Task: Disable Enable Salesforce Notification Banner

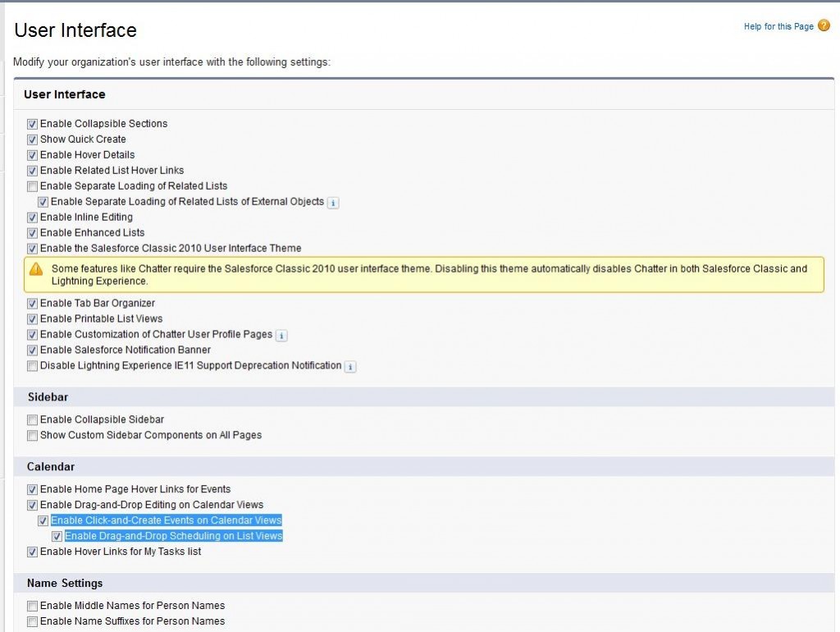Action: click(32, 350)
